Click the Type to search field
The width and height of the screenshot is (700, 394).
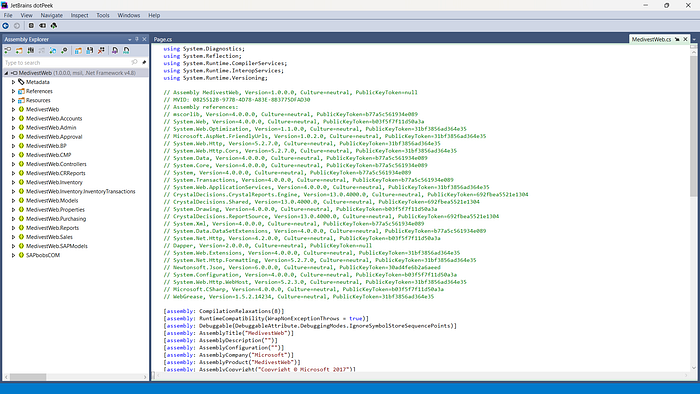(x=67, y=62)
